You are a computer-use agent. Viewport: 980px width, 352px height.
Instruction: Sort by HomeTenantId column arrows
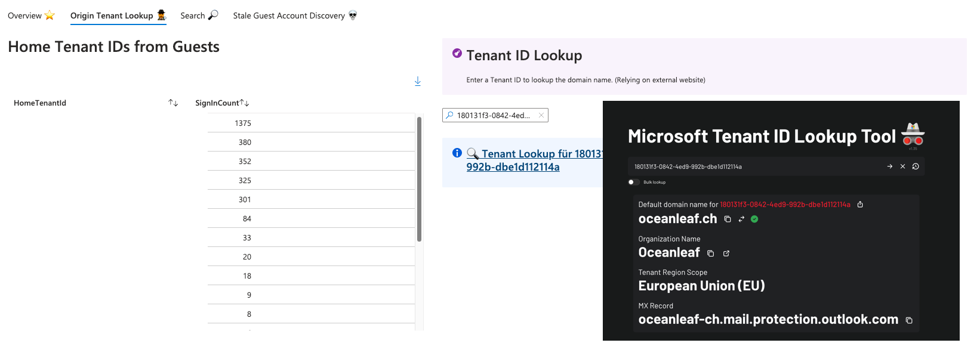tap(173, 103)
